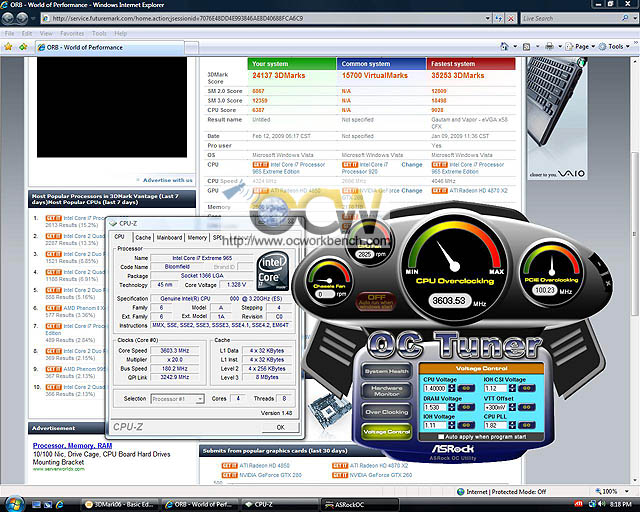Switch to the Cache tab in CPU-Z
This screenshot has height=512, width=640.
(x=143, y=238)
